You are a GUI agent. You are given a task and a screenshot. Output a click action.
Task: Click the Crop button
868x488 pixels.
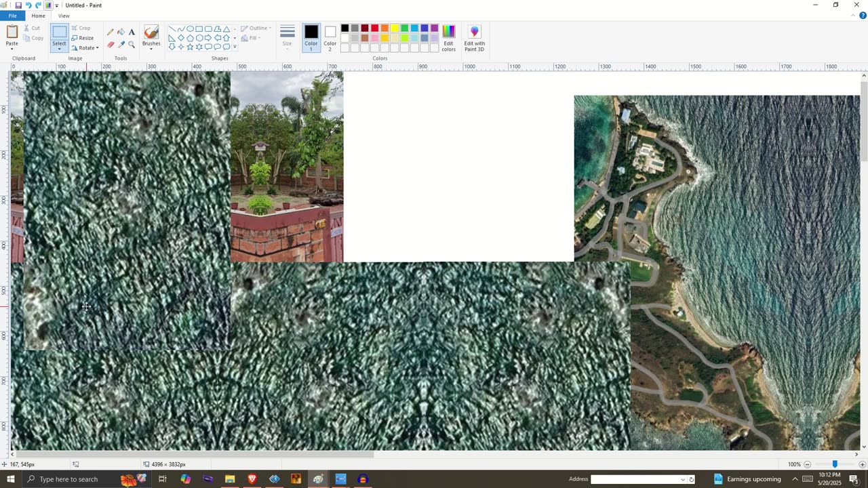coord(81,28)
